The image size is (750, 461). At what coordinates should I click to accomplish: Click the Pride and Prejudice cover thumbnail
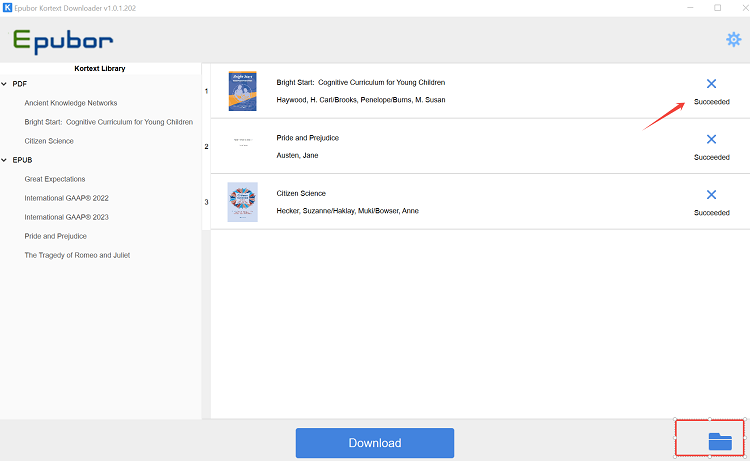point(243,142)
